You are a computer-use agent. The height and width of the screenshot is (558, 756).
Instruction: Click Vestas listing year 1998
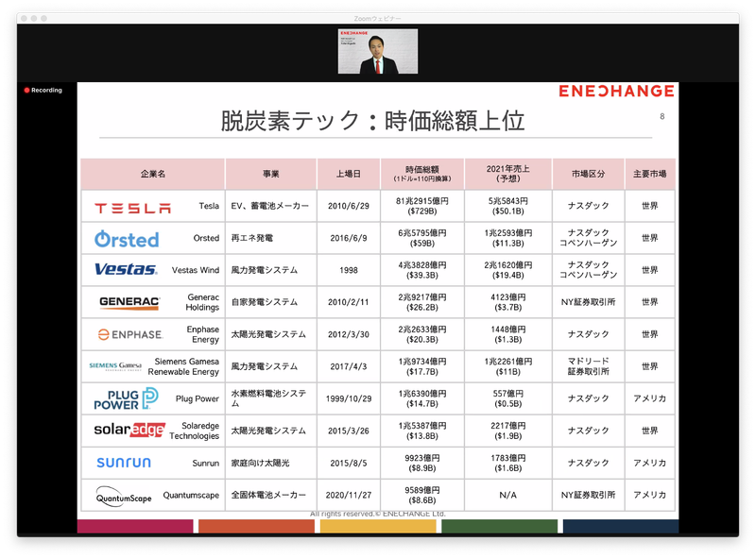click(x=349, y=270)
